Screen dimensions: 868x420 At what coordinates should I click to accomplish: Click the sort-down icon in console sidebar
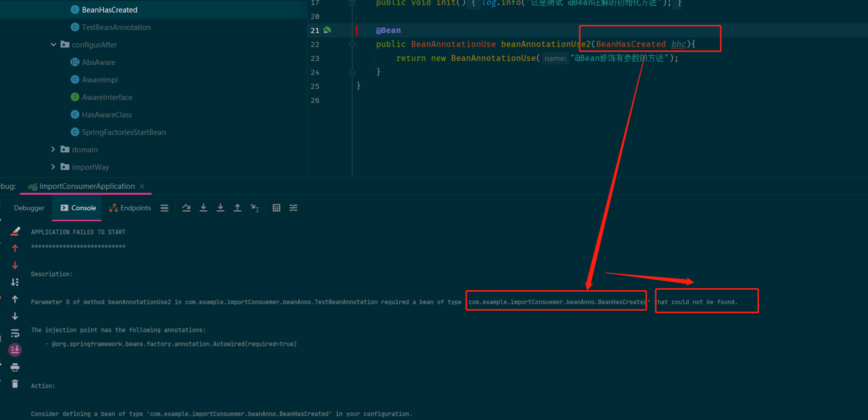point(15,282)
